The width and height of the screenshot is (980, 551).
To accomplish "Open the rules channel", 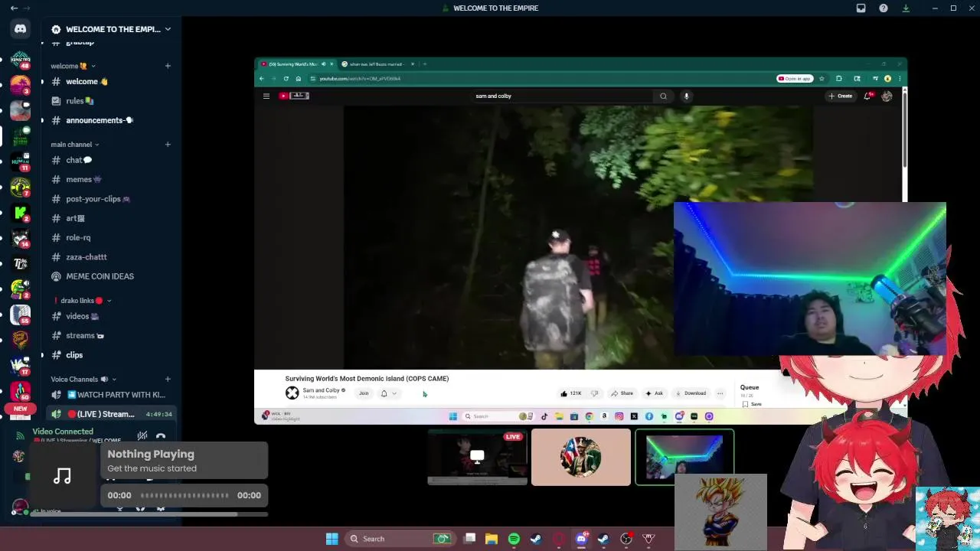I will pyautogui.click(x=111, y=101).
